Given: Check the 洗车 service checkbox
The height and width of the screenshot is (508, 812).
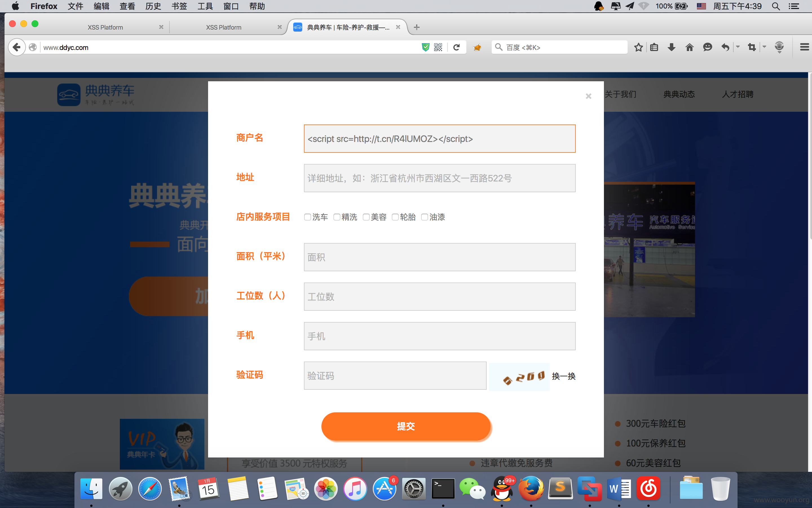Looking at the screenshot, I should [x=307, y=217].
